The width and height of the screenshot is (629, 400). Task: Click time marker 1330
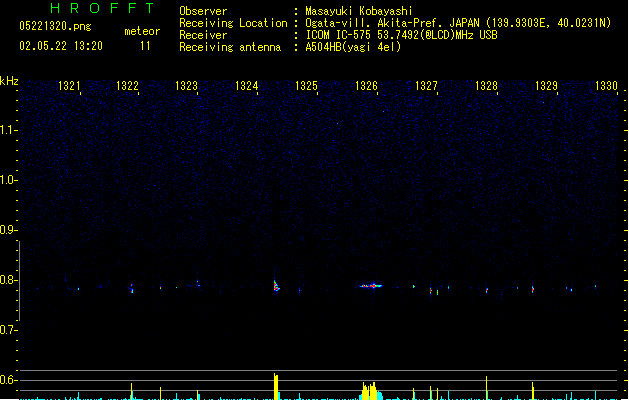point(606,86)
